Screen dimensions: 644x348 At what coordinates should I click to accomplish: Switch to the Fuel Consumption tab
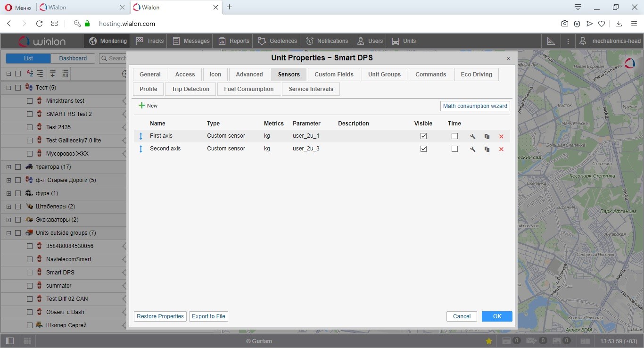(248, 89)
